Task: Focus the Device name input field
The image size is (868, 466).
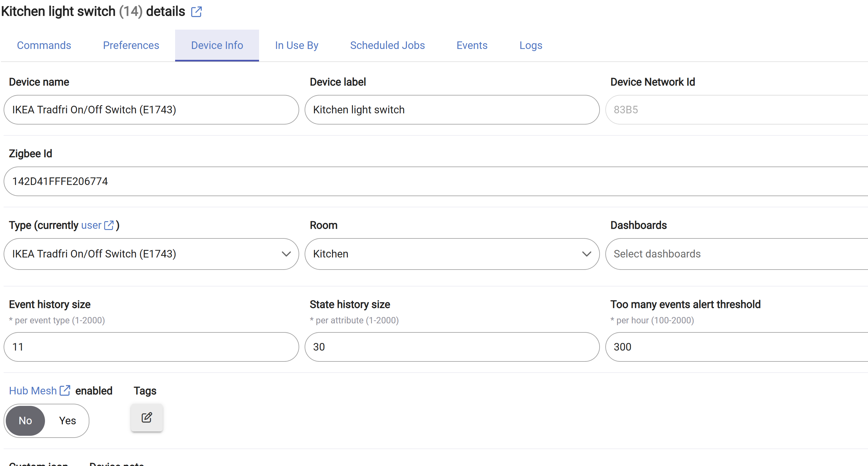Action: (x=151, y=110)
